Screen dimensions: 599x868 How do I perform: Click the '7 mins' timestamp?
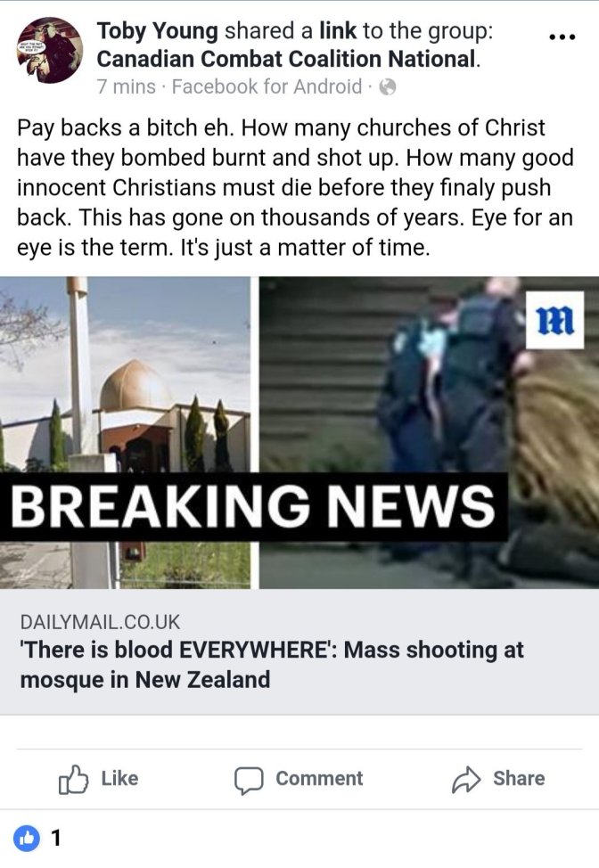click(x=127, y=87)
